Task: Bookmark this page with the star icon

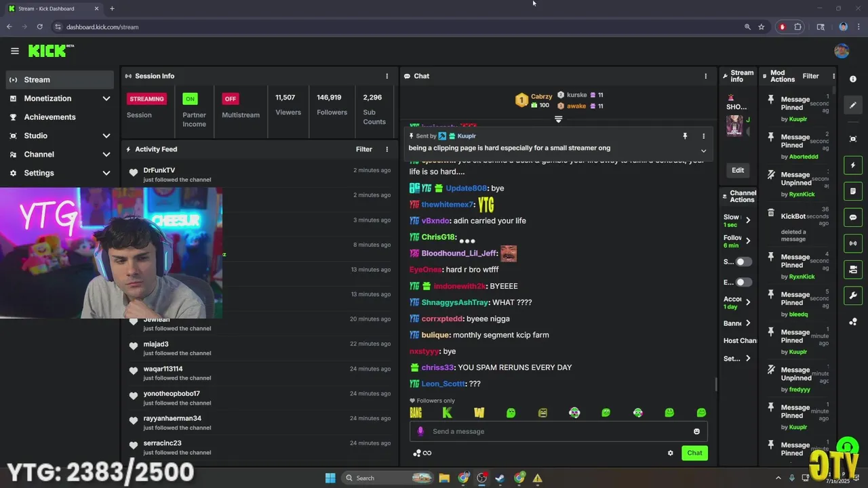Action: click(762, 27)
